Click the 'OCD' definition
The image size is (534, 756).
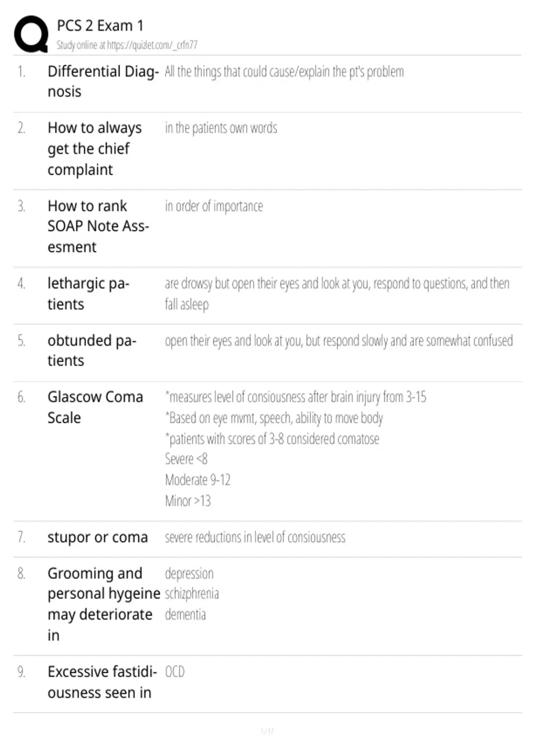(175, 672)
